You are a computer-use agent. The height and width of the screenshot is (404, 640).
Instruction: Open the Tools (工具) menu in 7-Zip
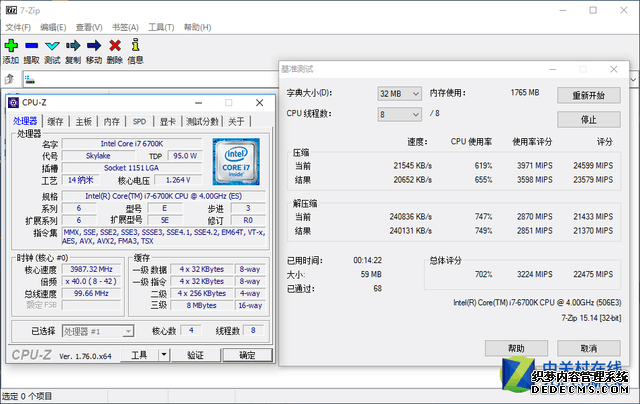point(161,27)
